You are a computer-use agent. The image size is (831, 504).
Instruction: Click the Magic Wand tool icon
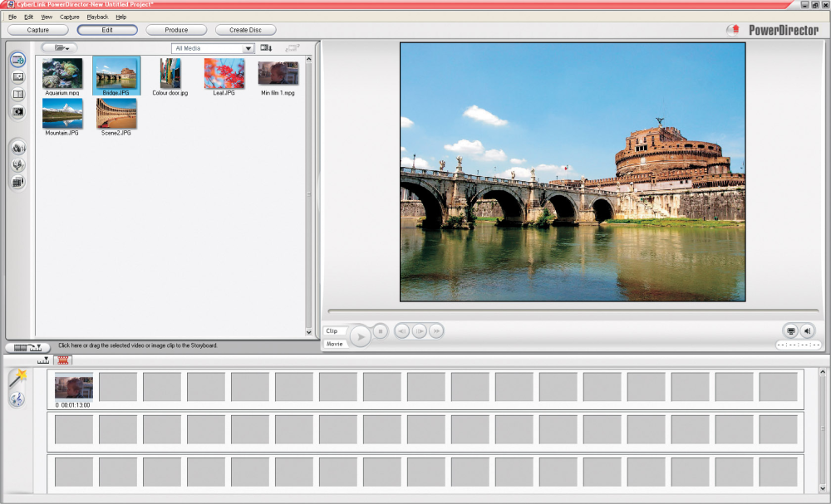[x=17, y=379]
